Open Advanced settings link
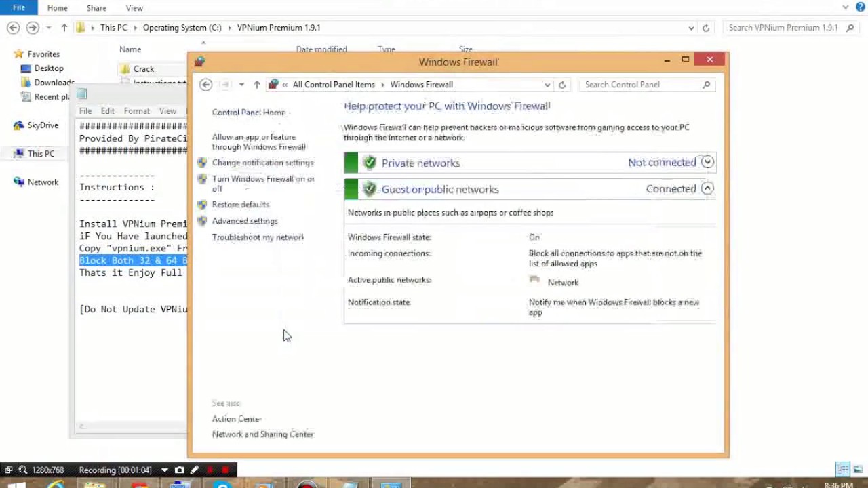Screen dimensions: 868x488 click(245, 221)
